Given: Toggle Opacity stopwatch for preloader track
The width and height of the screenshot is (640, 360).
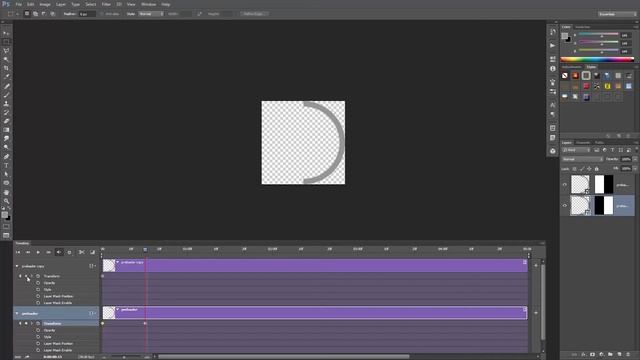Looking at the screenshot, I should 38,330.
